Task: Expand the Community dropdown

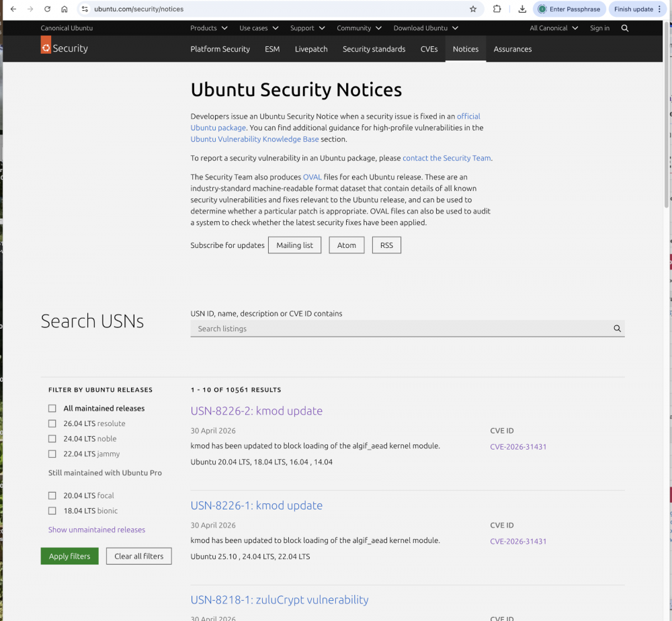Action: click(x=359, y=28)
